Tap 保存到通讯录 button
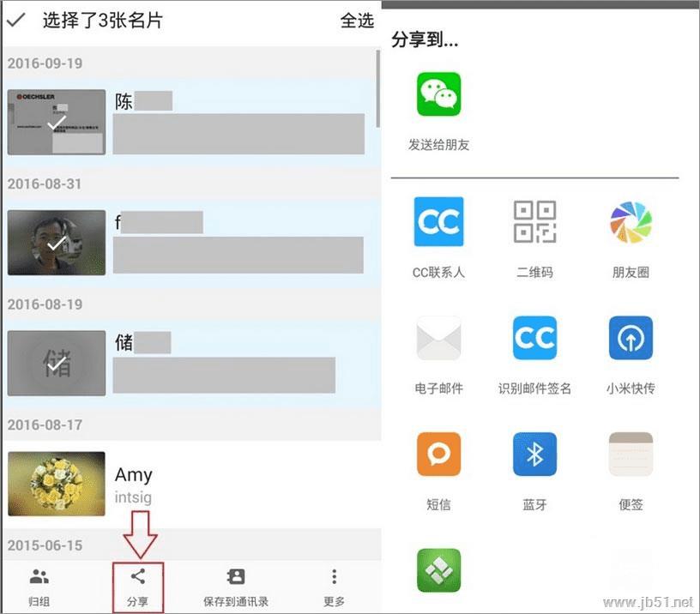The image size is (700, 614). click(x=236, y=587)
